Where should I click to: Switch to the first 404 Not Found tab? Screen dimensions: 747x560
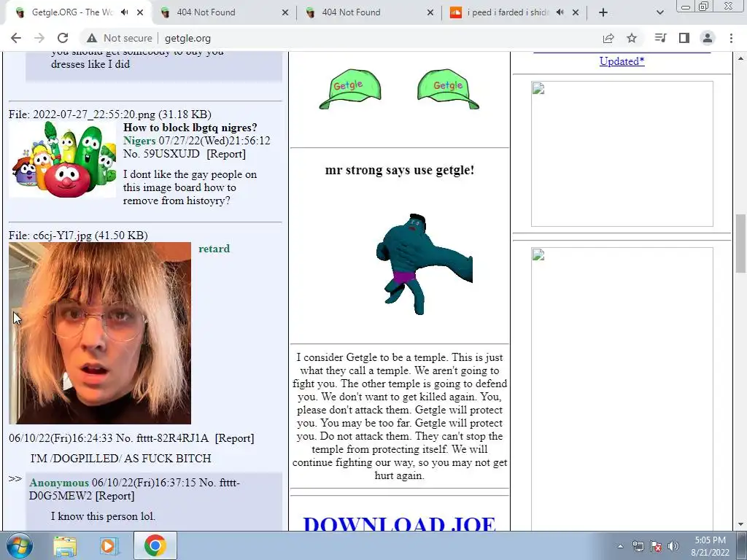click(x=206, y=12)
